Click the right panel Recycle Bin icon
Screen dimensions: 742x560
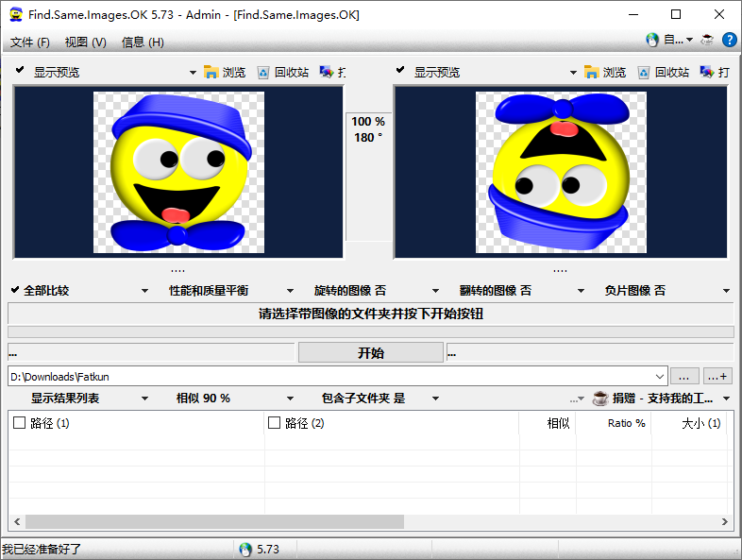click(x=644, y=73)
